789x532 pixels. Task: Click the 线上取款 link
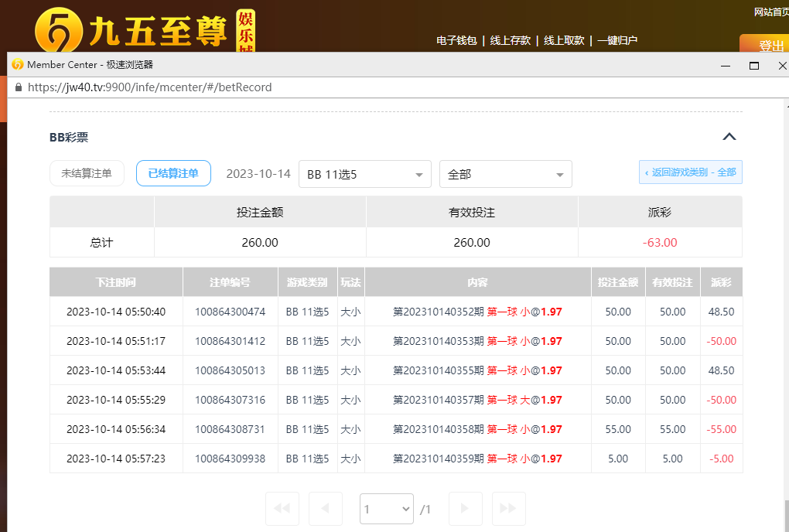click(564, 40)
